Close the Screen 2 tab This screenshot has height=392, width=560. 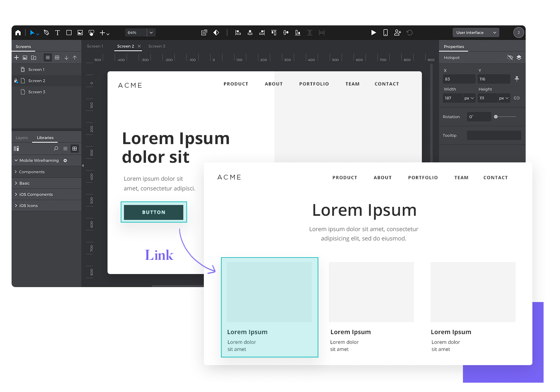[x=139, y=46]
